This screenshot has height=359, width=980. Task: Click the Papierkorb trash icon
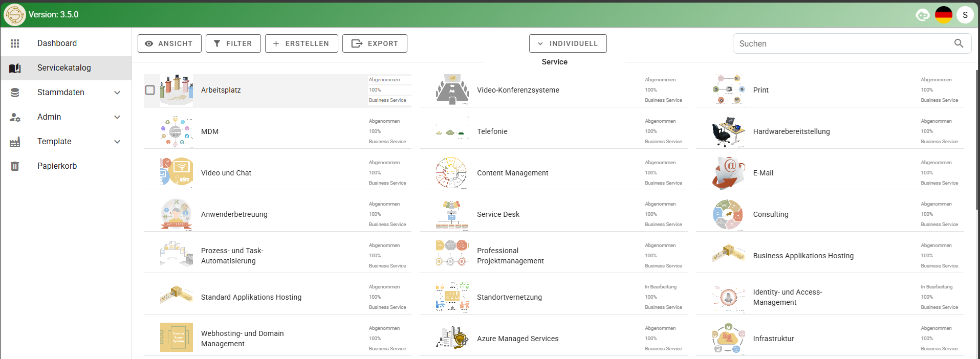coord(15,166)
